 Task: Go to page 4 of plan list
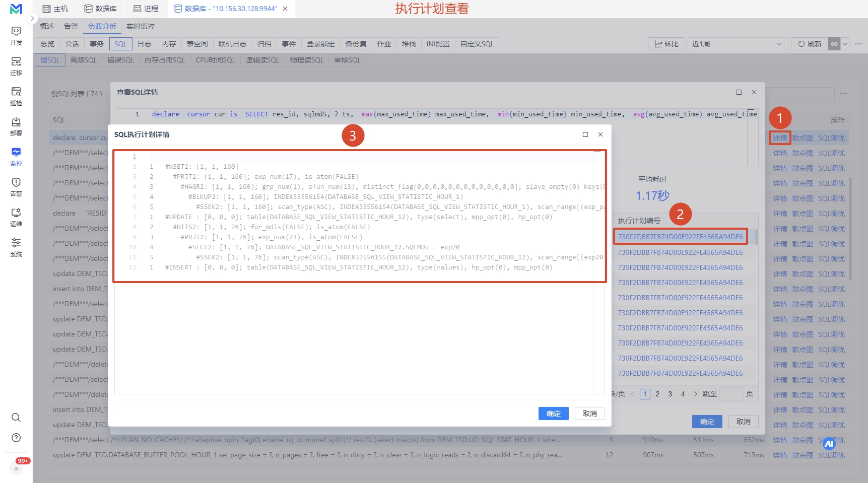tap(683, 394)
